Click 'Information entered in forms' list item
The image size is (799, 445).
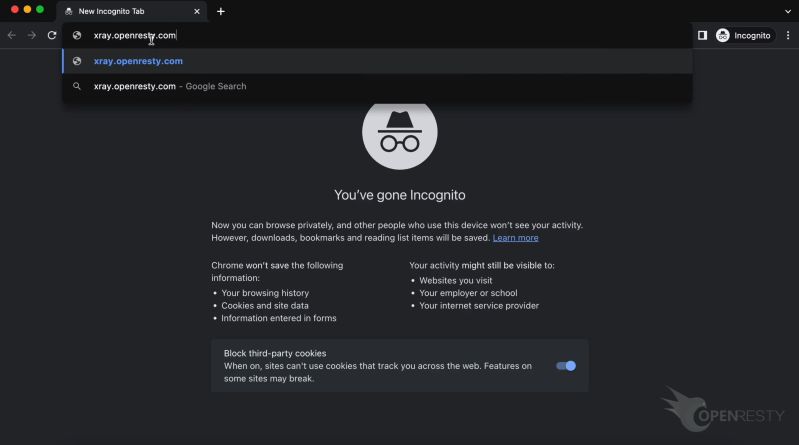279,318
